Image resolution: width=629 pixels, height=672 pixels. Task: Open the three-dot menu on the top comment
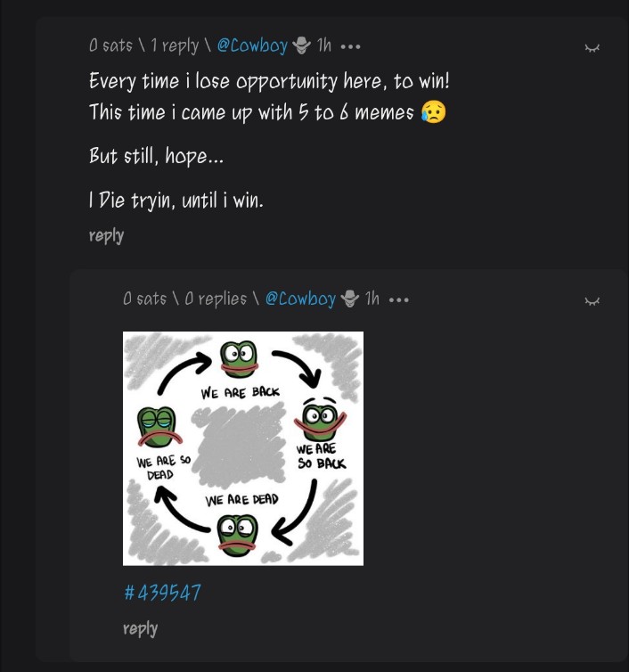350,46
